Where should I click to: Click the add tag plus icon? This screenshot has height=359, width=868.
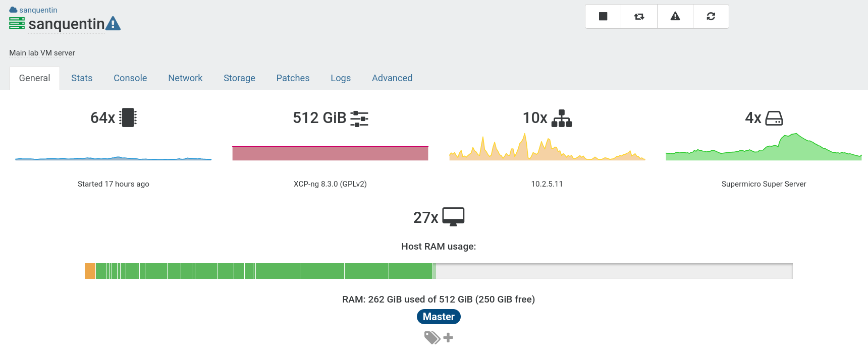(448, 337)
